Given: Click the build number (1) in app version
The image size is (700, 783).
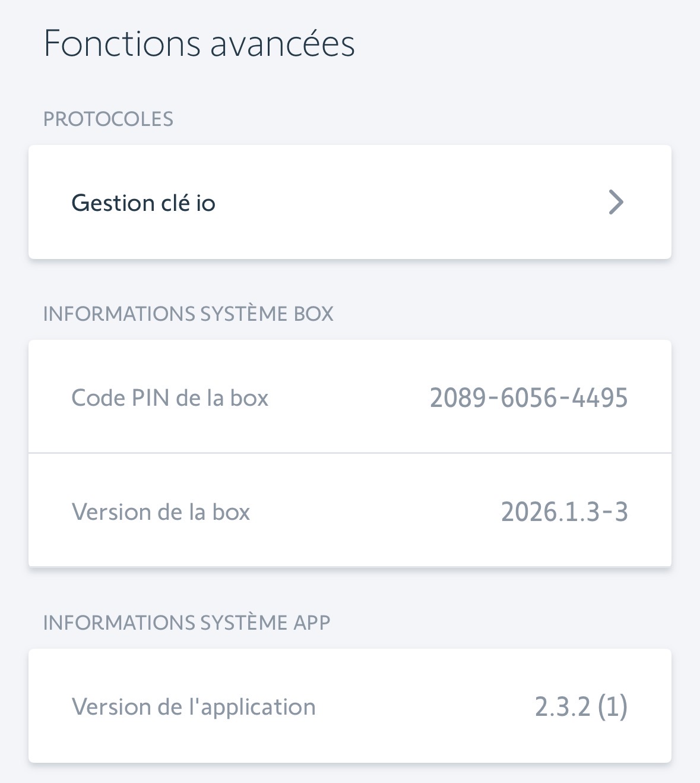Looking at the screenshot, I should point(613,707).
